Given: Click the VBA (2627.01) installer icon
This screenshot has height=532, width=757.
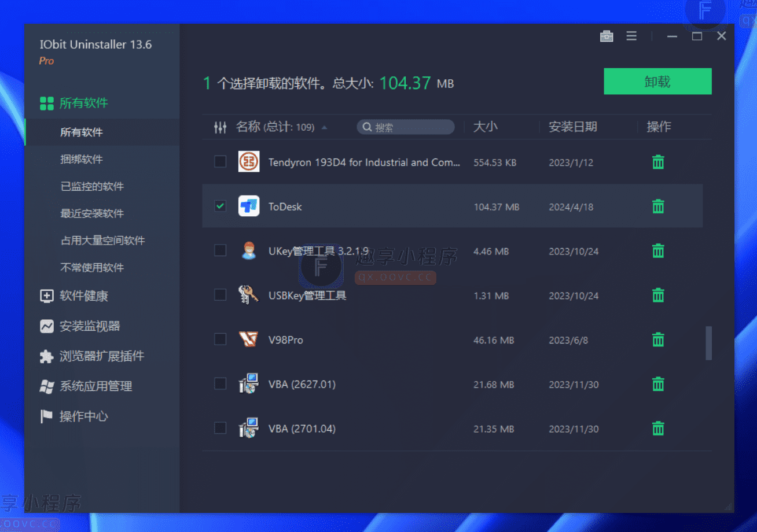Looking at the screenshot, I should (249, 384).
